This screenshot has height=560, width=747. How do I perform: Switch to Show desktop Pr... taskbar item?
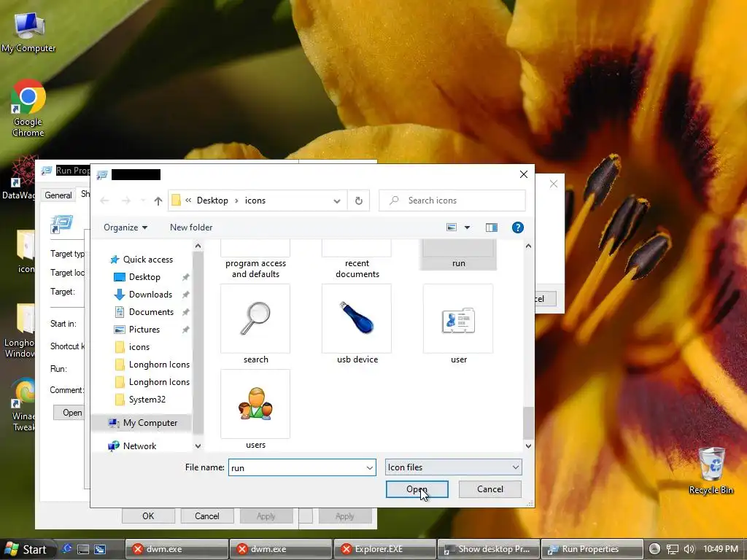[x=488, y=549]
